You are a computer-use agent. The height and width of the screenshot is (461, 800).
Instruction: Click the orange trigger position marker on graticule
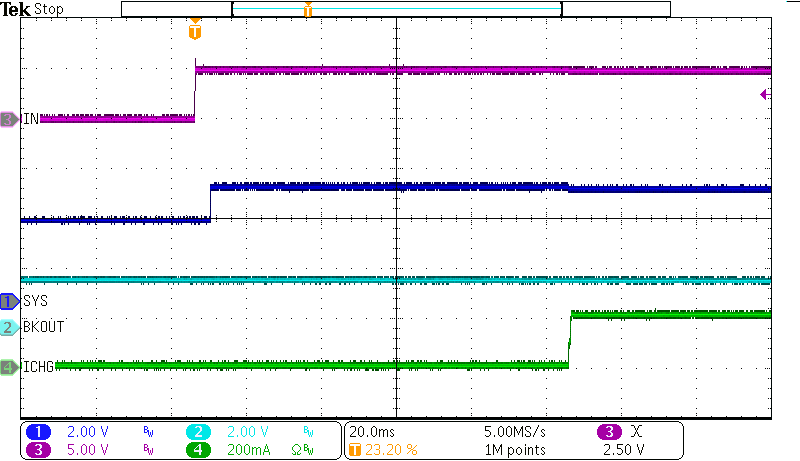(194, 32)
